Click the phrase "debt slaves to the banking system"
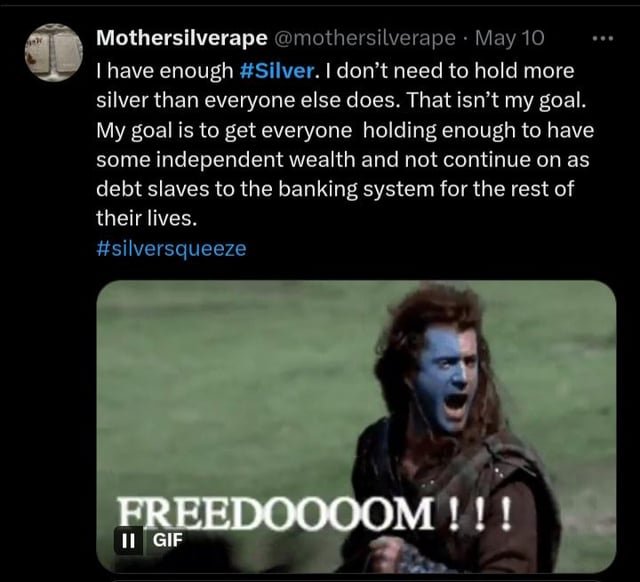The image size is (640, 582). pyautogui.click(x=265, y=189)
